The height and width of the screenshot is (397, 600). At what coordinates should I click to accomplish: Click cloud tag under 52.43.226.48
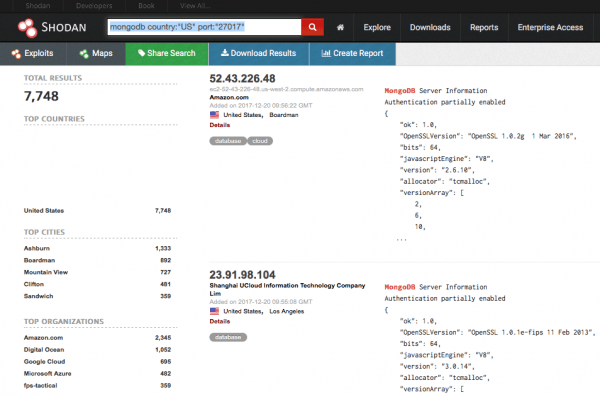pyautogui.click(x=260, y=141)
